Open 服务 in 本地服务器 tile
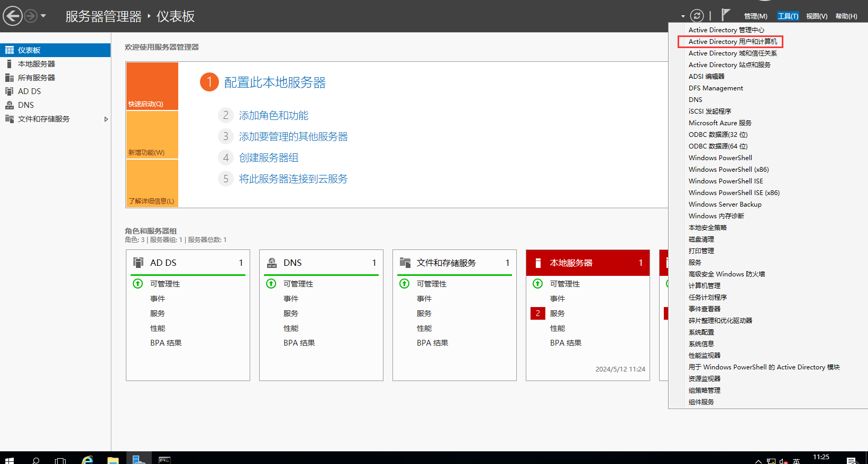The height and width of the screenshot is (464, 868). point(558,313)
